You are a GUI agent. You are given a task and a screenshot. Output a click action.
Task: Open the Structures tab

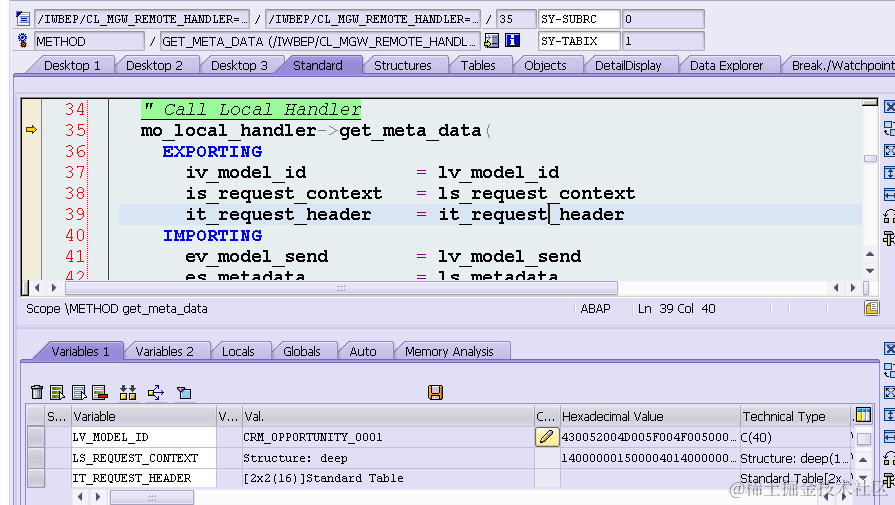402,66
